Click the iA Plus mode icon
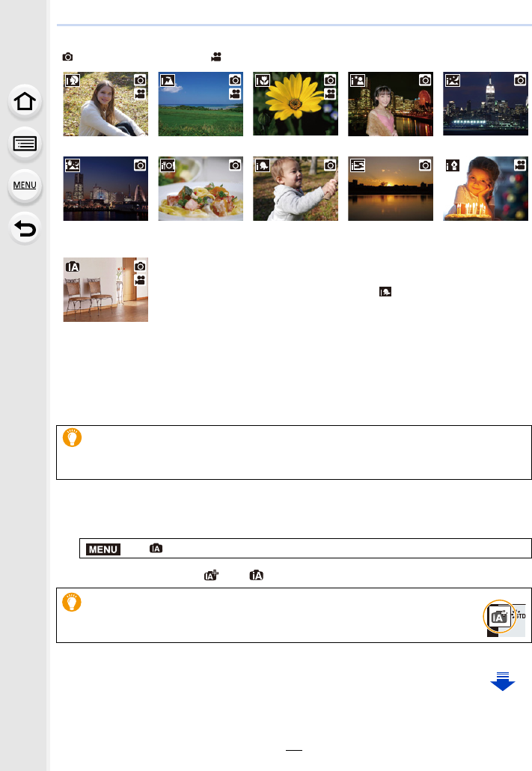The width and height of the screenshot is (532, 771). (x=212, y=576)
